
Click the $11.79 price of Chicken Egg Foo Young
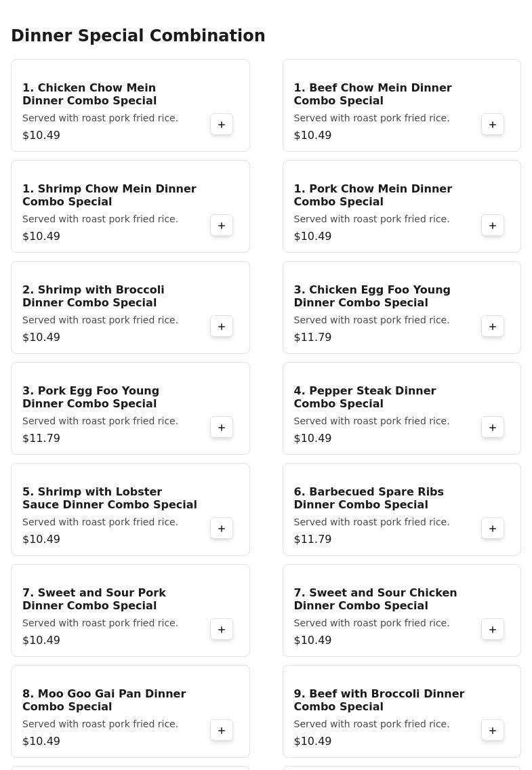(312, 338)
